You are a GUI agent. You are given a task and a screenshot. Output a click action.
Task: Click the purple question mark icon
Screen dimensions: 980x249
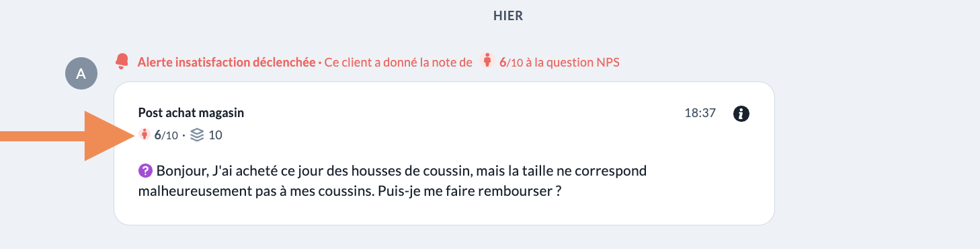[x=145, y=171]
